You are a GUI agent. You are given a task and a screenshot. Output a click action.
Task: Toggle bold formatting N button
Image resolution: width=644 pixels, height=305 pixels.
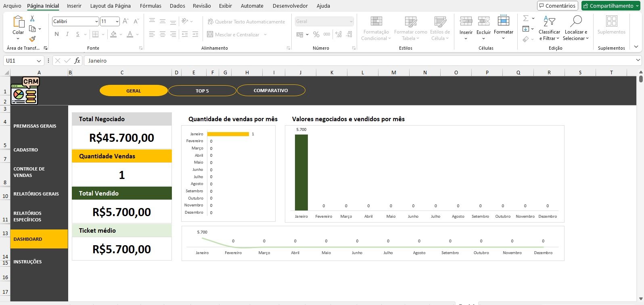pyautogui.click(x=56, y=34)
